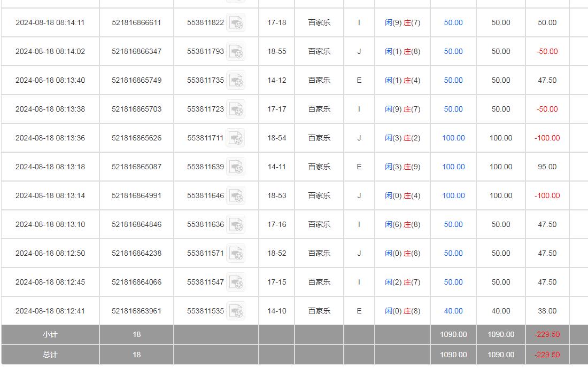The width and height of the screenshot is (588, 377).
Task: View replay video of game 553811639
Action: click(x=236, y=167)
